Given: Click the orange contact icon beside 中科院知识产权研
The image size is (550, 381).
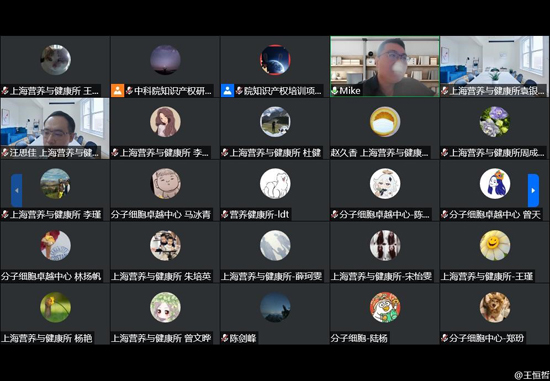Looking at the screenshot, I should [118, 91].
